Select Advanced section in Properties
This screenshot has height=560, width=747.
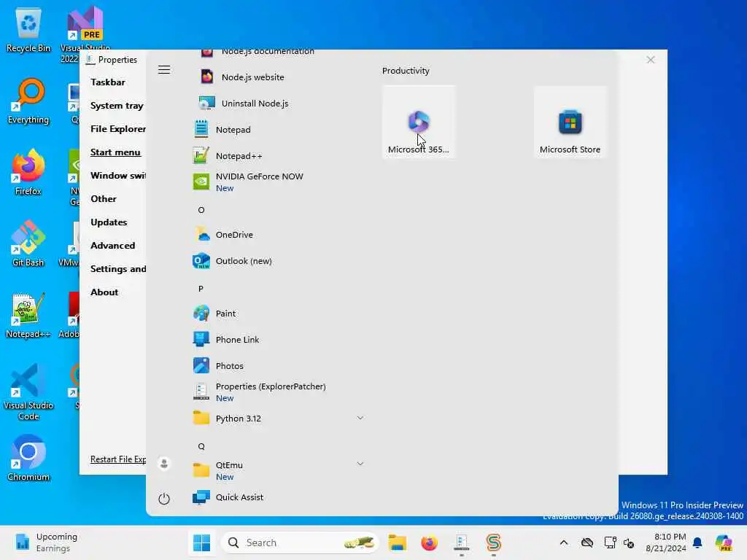coord(112,246)
